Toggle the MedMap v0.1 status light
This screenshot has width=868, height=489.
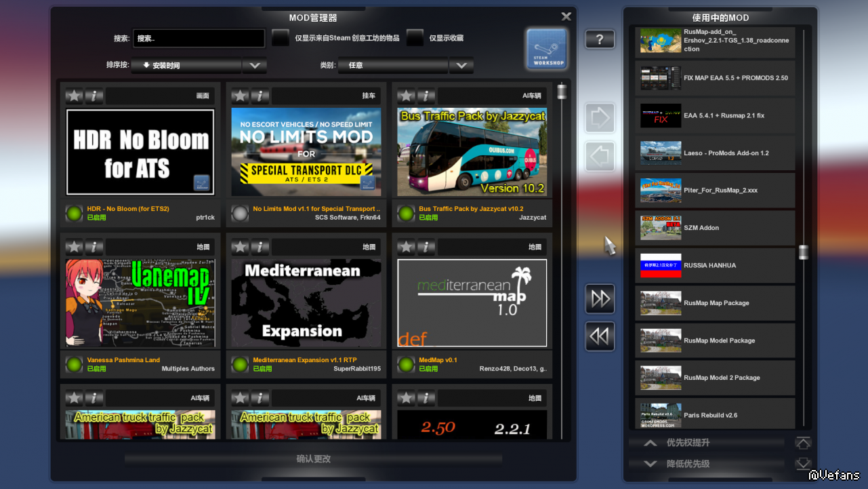click(x=406, y=364)
